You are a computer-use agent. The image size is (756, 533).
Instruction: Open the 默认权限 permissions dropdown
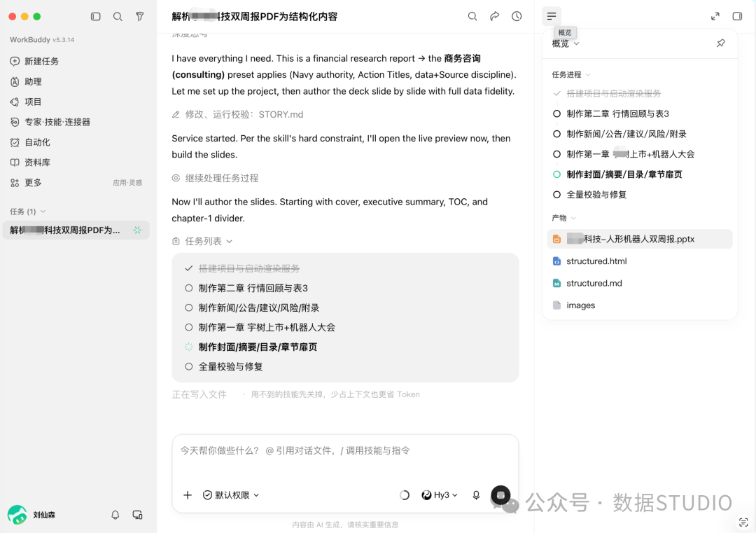coord(231,495)
